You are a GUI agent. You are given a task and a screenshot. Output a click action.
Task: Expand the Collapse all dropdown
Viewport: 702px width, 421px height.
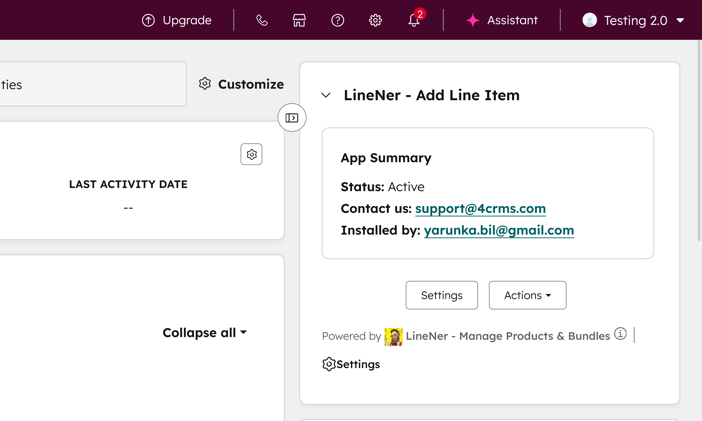[204, 333]
